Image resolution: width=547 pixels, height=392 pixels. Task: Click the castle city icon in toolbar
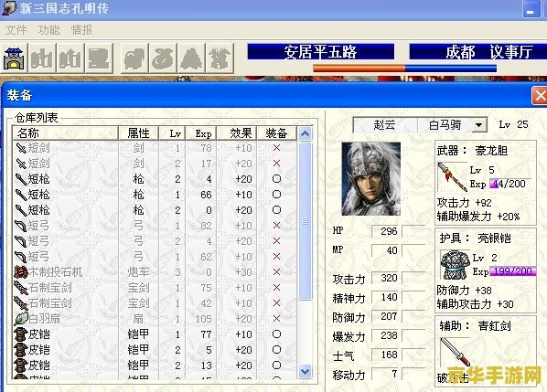click(x=14, y=58)
